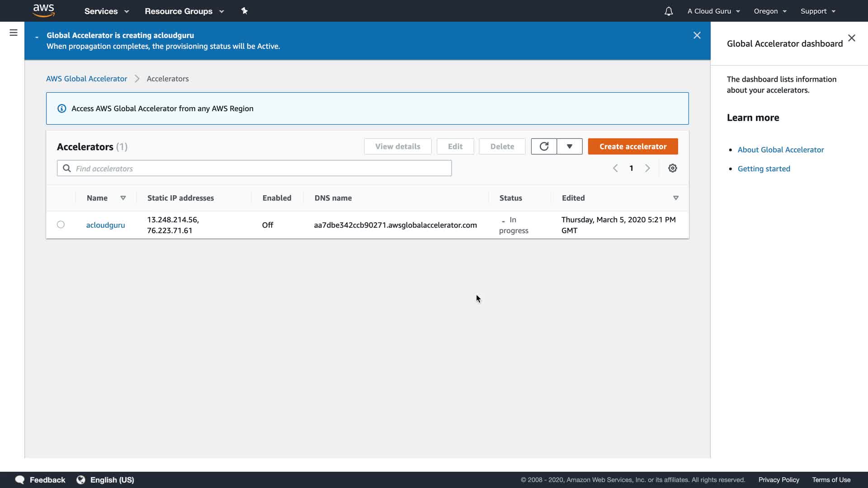Refresh the accelerators list
The image size is (868, 488).
(x=544, y=146)
